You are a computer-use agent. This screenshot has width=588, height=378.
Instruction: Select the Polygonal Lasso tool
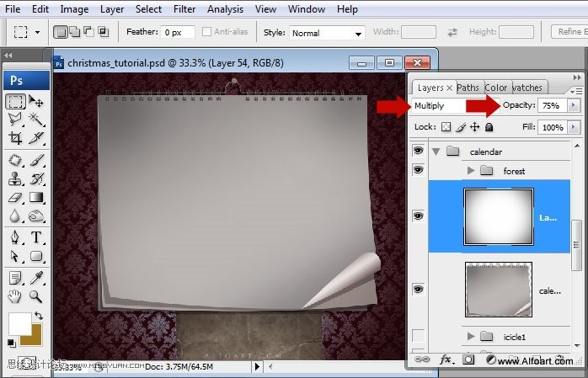pos(15,120)
